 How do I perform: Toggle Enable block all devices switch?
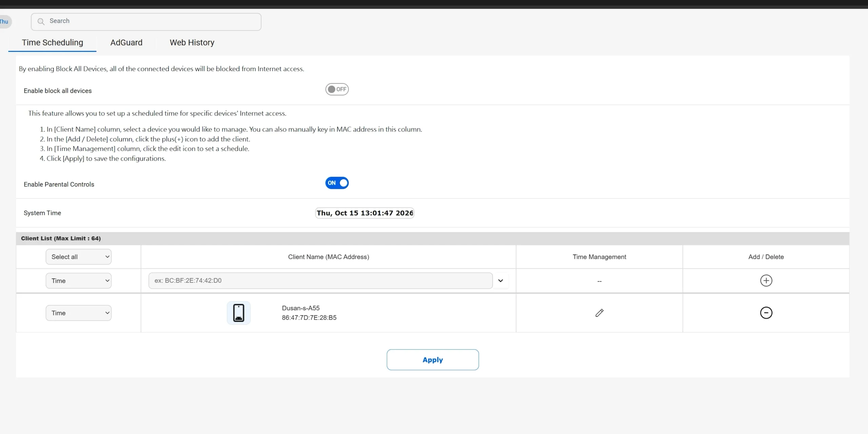point(337,89)
